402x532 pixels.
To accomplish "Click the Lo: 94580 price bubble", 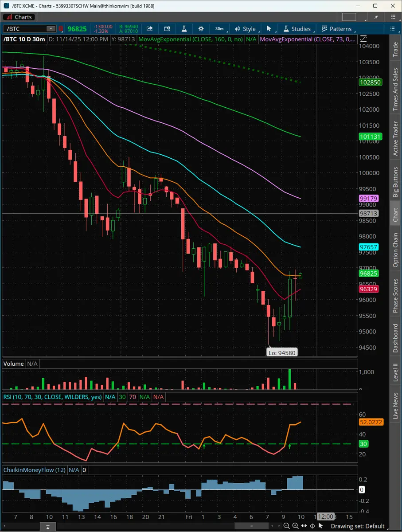I will pos(282,353).
